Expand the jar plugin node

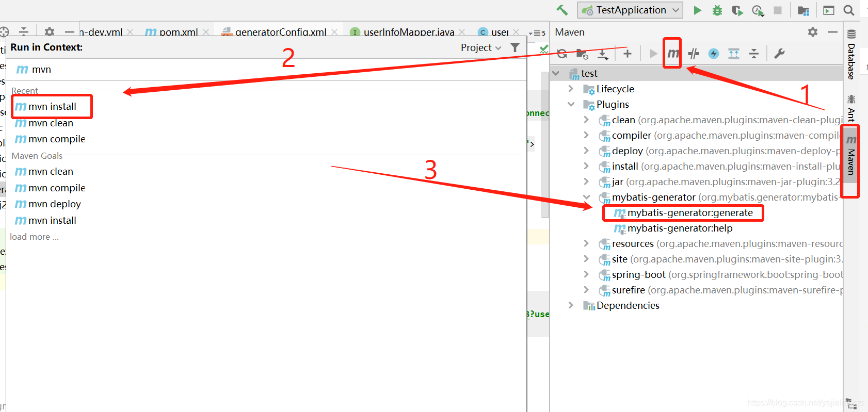(x=586, y=182)
